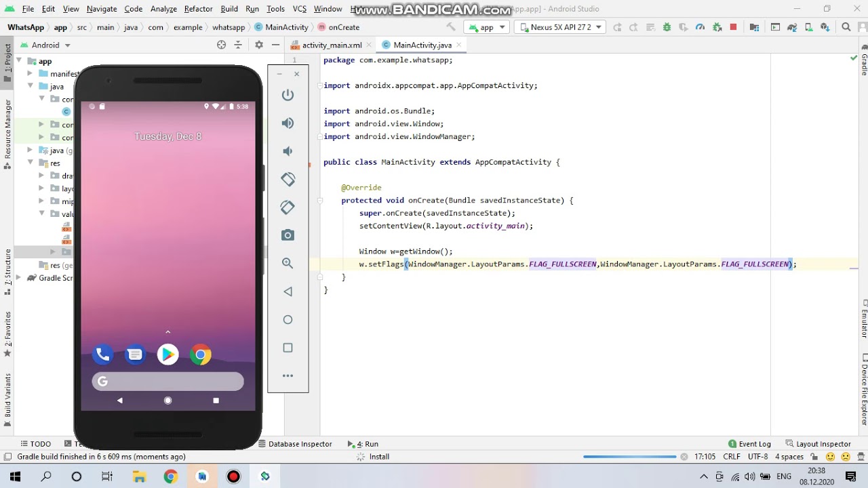The width and height of the screenshot is (868, 488).
Task: Tap the emulator sidebar Overview square
Action: 288,348
